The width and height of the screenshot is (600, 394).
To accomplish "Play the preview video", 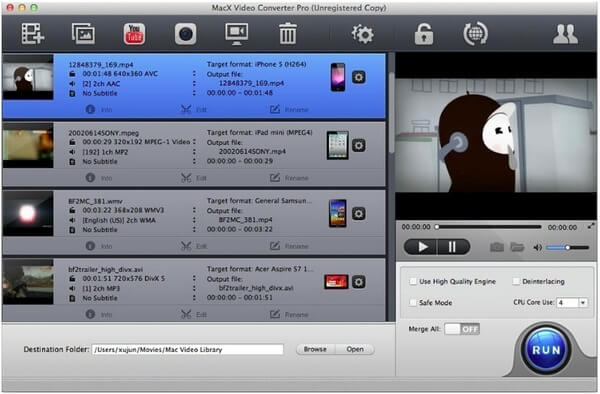I will click(x=421, y=247).
